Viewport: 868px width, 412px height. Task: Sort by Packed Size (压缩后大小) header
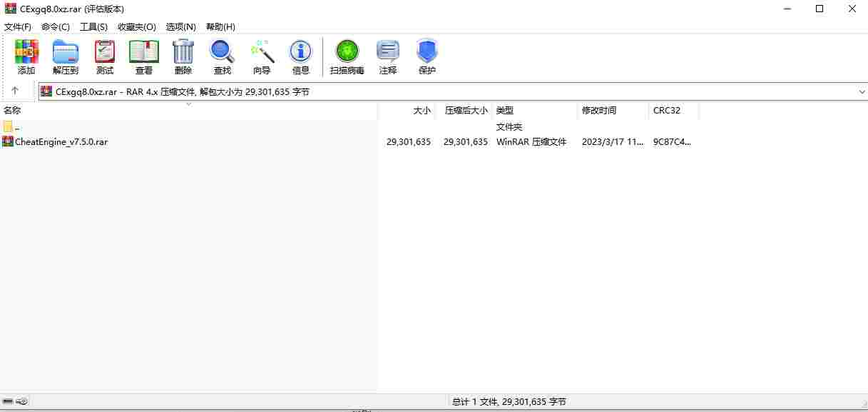(x=464, y=111)
